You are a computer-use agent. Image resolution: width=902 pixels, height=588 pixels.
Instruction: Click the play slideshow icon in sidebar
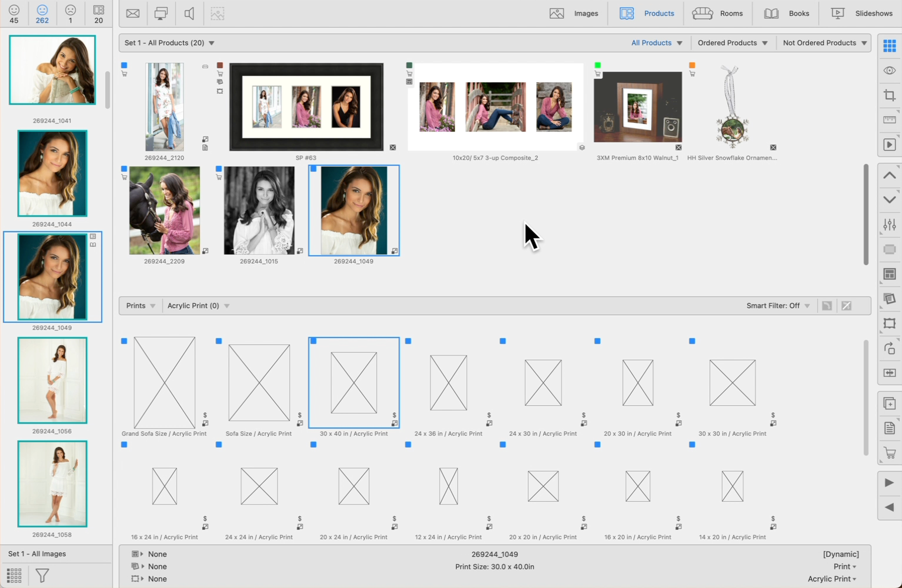[889, 145]
